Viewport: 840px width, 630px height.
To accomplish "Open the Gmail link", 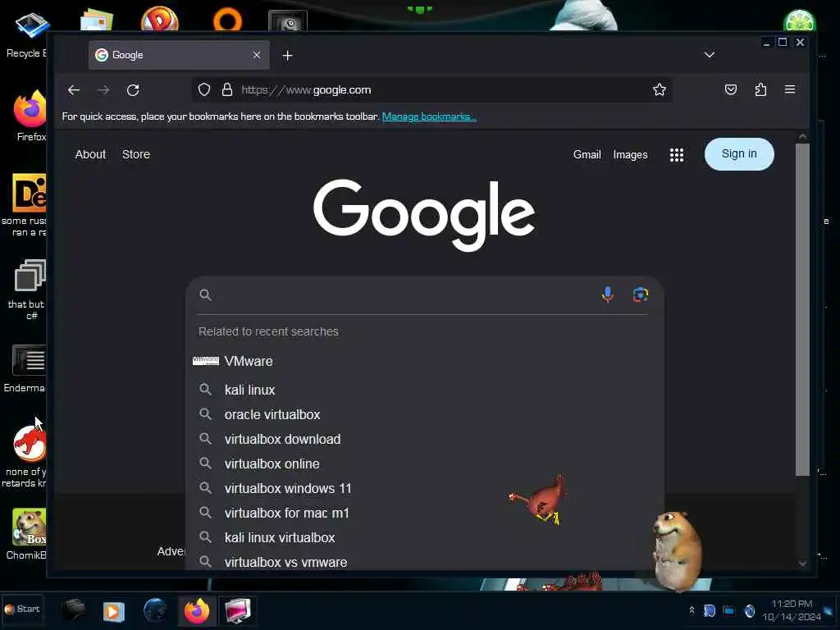I will 587,154.
